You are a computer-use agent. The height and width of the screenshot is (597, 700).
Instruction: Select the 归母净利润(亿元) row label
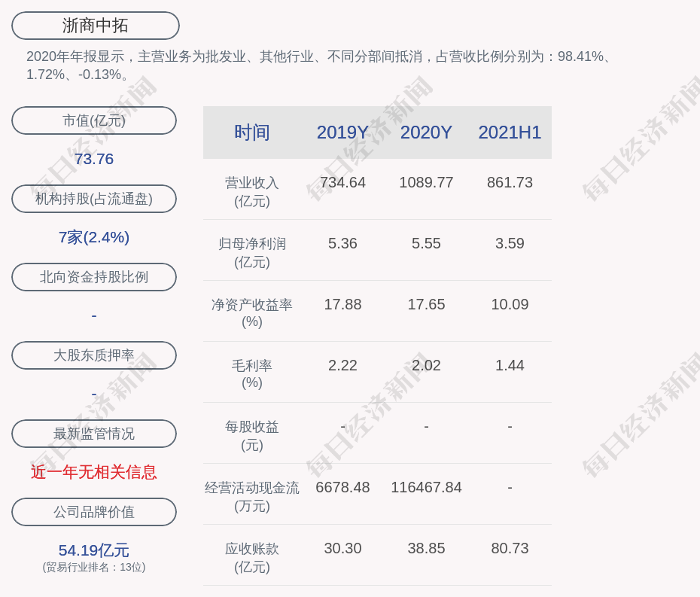pos(252,253)
